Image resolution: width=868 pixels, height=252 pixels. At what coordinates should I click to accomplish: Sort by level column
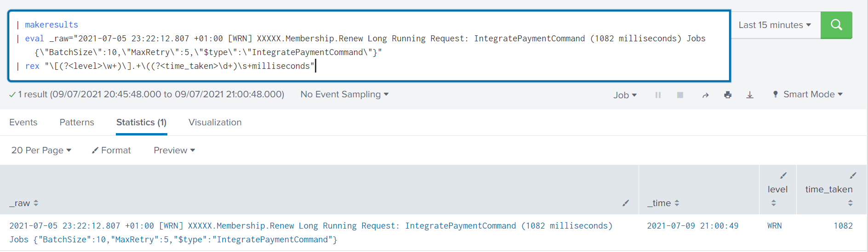click(774, 203)
